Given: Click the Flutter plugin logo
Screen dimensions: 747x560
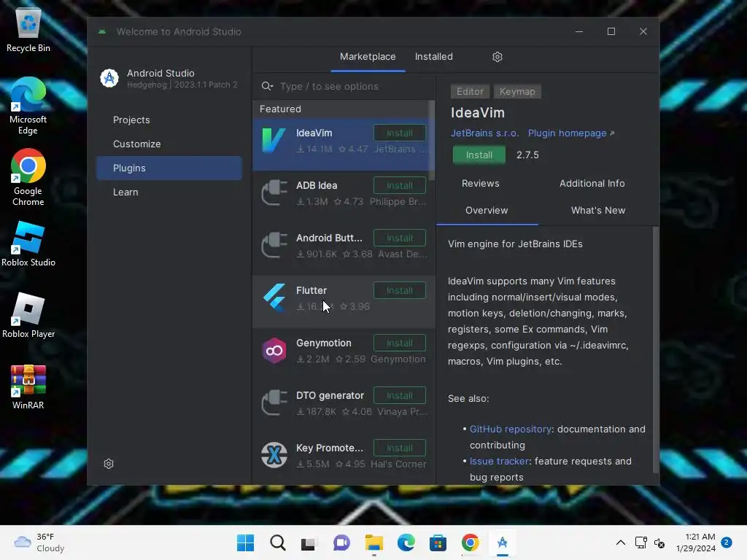Looking at the screenshot, I should click(x=274, y=297).
